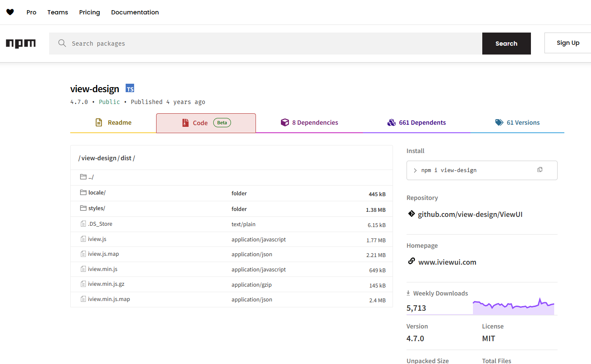Screen dimensions: 591x364
Task: Open the 661 Dependents tab
Action: (417, 123)
